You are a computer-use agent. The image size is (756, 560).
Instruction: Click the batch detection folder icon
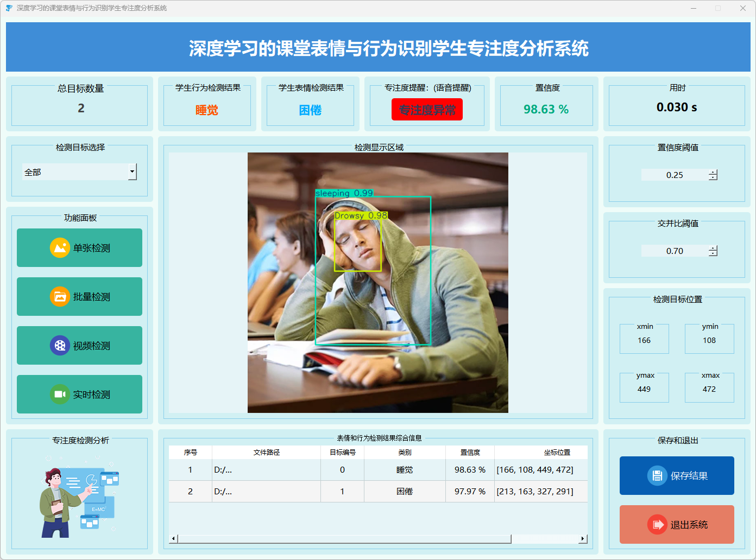60,297
